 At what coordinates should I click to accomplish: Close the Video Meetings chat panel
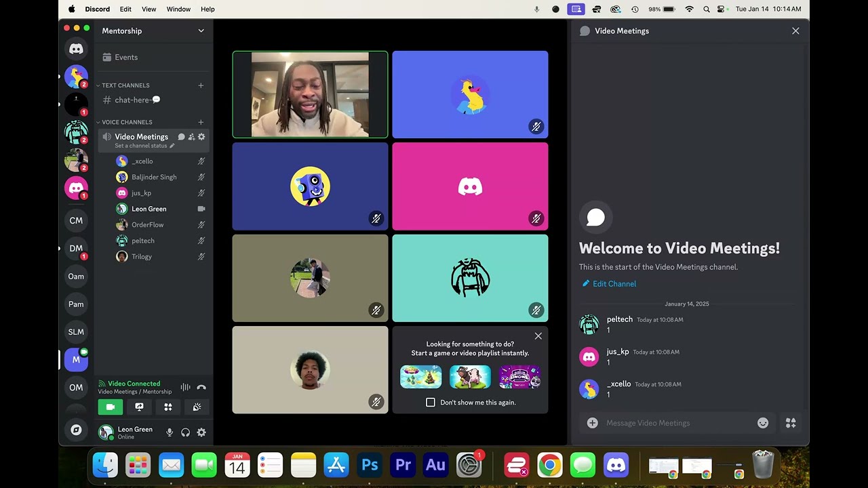pos(795,31)
